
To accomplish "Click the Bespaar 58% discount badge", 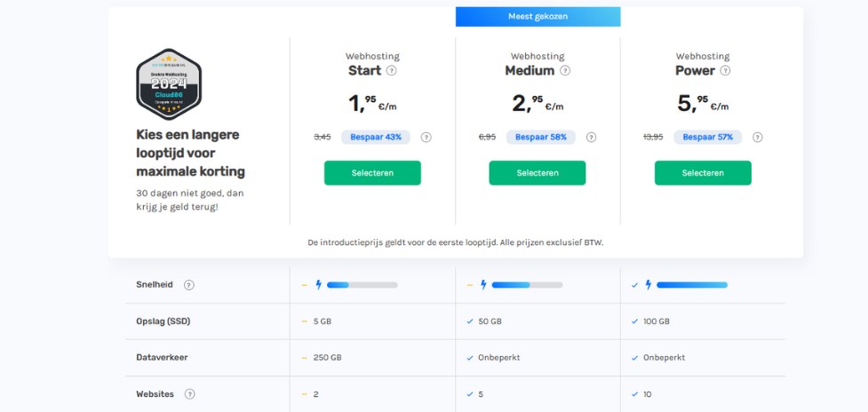I will (x=540, y=137).
